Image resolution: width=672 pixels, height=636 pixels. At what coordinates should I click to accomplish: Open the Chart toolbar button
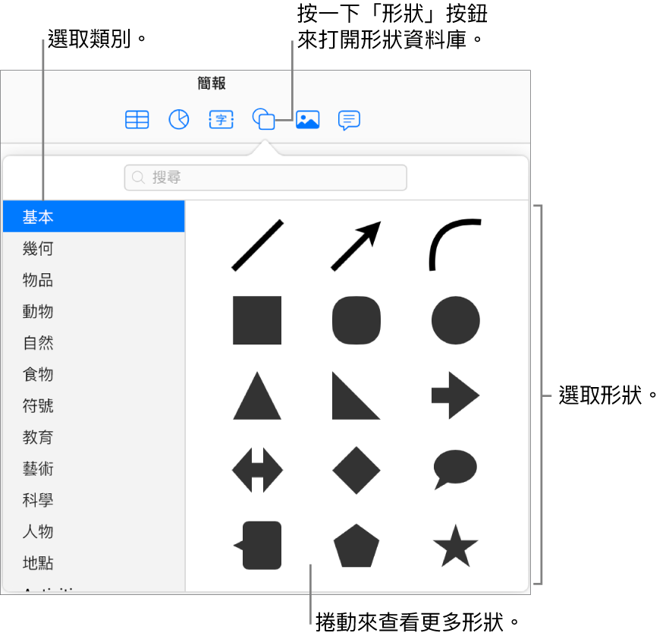pos(179,119)
